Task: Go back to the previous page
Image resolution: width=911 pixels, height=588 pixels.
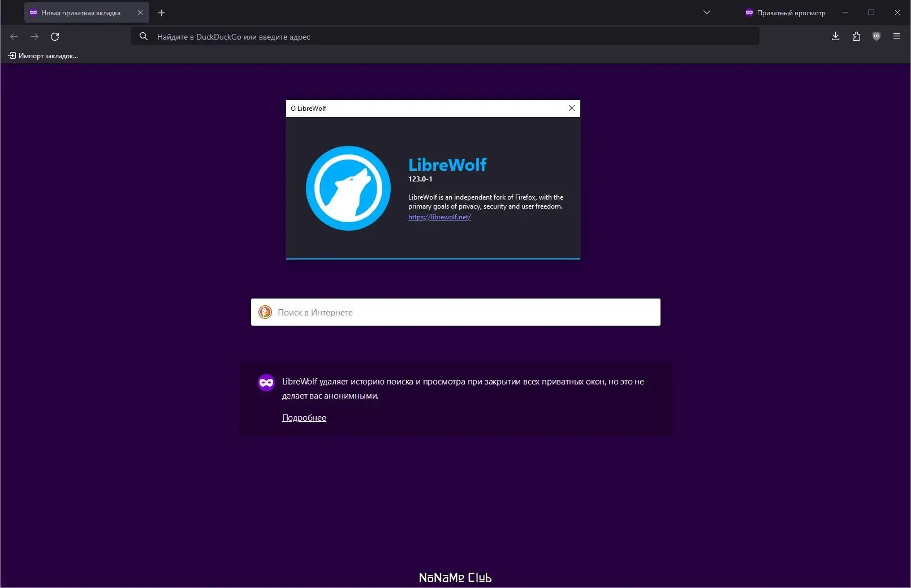Action: click(14, 37)
